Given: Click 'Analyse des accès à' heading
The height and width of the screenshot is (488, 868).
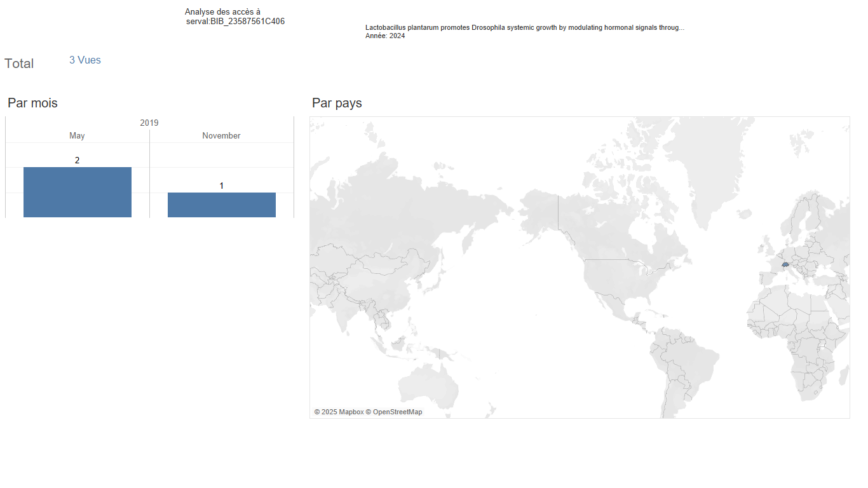Looking at the screenshot, I should tap(222, 12).
